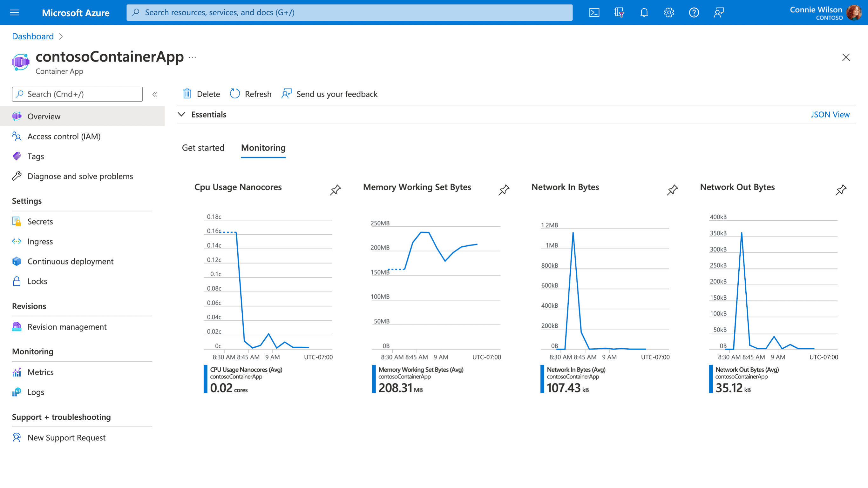Collapse the left sidebar menu
Viewport: 868px width, 488px height.
point(155,94)
